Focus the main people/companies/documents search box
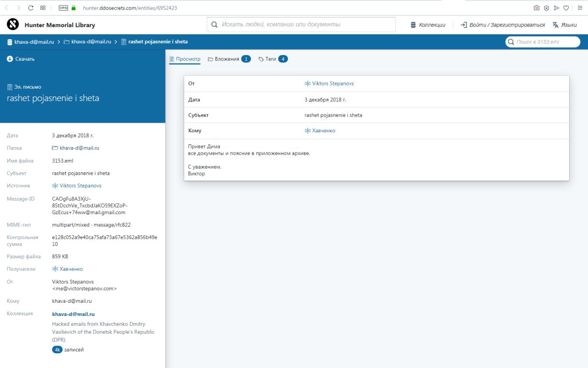The height and width of the screenshot is (368, 588). click(x=301, y=24)
